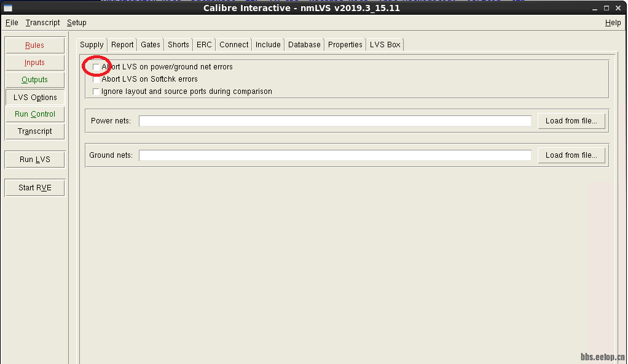Switch to the Connect tab

pyautogui.click(x=234, y=45)
